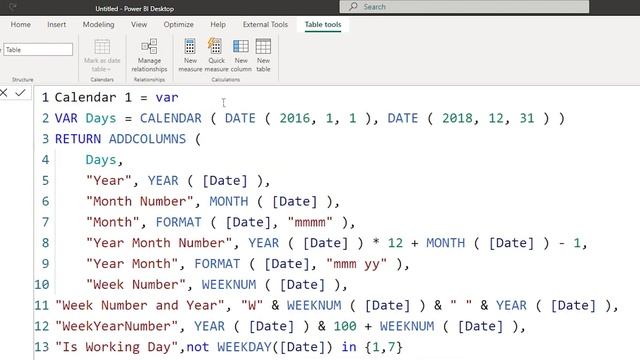Commit the formula with the checkmark
The image size is (640, 360).
pyautogui.click(x=20, y=93)
